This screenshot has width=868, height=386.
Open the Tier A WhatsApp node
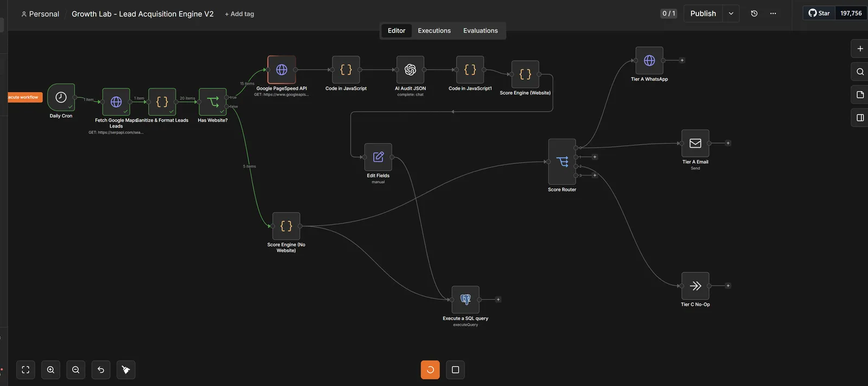[649, 60]
